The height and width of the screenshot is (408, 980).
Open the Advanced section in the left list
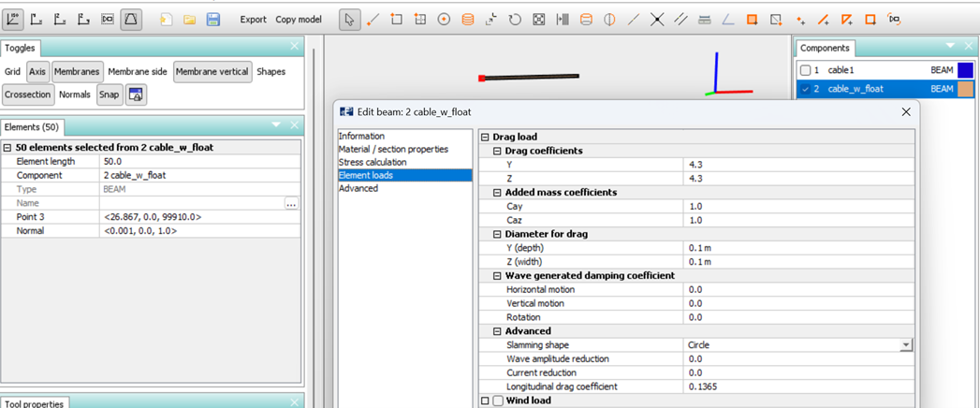[x=358, y=189]
